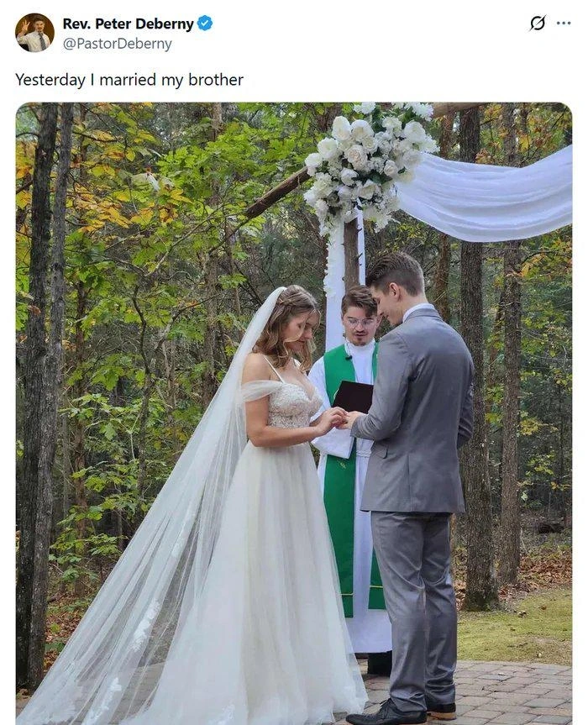This screenshot has height=725, width=588.
Task: Click the black book held by officiant
Action: pyautogui.click(x=353, y=397)
